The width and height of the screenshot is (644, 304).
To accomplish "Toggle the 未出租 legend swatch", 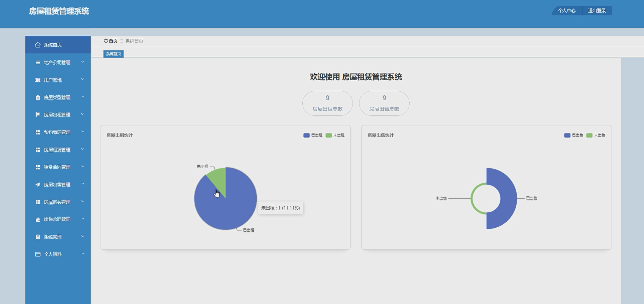I will click(328, 135).
